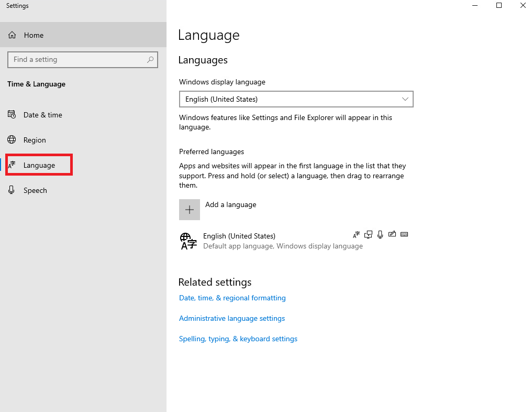Click the Home icon in the sidebar
Screen dimensions: 532x412
pos(12,35)
